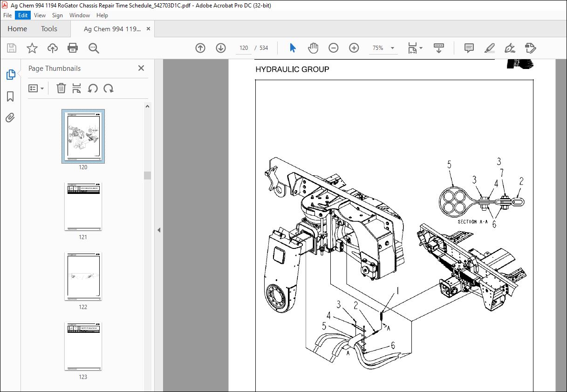Select the Hand pan tool
This screenshot has height=392, width=567.
(x=313, y=48)
